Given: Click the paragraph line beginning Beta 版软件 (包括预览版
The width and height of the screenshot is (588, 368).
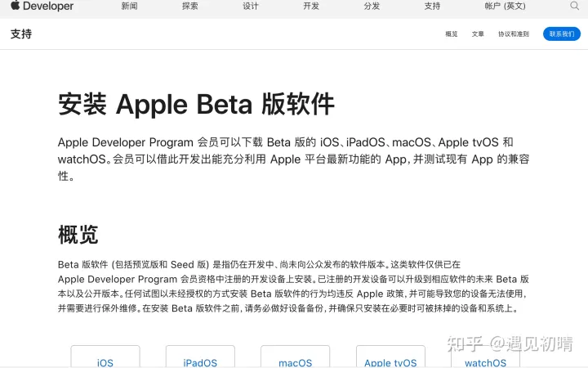Looking at the screenshot, I should pyautogui.click(x=259, y=265).
